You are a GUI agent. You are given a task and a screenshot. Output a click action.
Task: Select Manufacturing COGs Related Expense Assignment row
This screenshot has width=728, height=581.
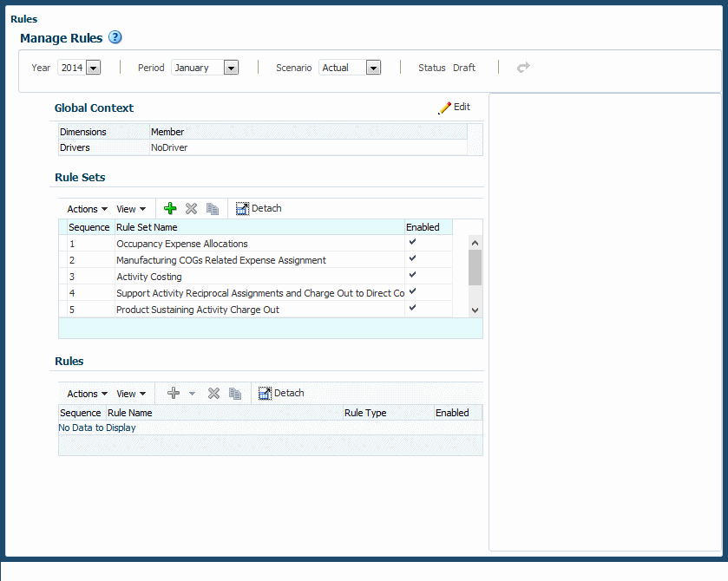tap(255, 260)
